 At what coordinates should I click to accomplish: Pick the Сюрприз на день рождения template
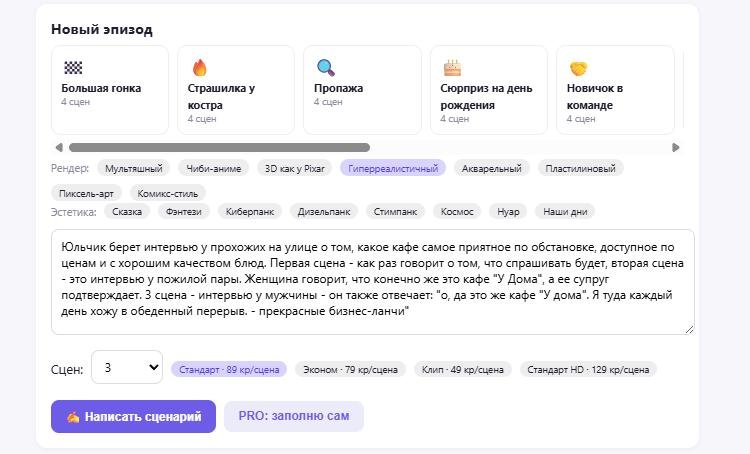(489, 90)
